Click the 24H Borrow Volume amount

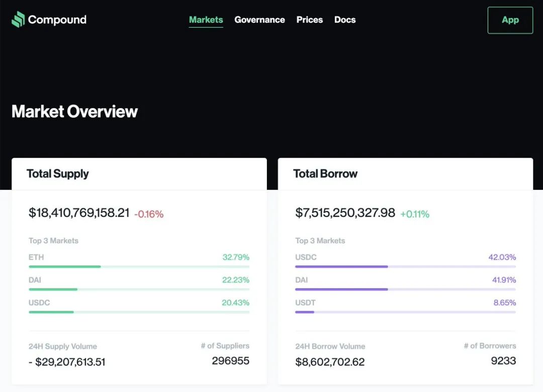[x=330, y=362]
